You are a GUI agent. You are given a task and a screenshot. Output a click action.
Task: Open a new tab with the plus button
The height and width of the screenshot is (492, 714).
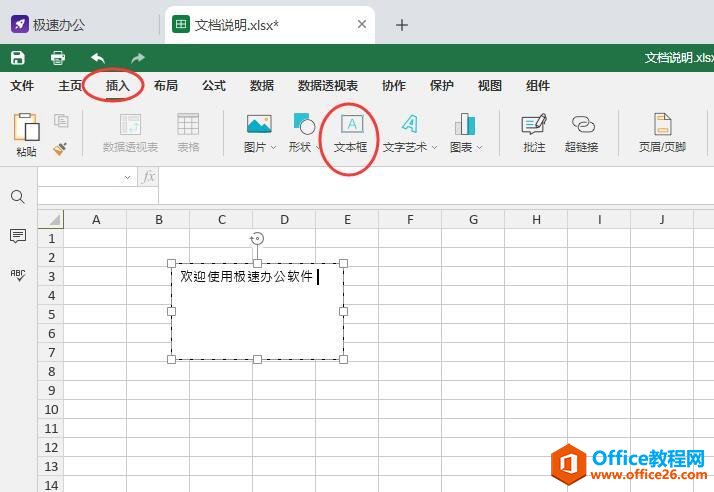(402, 25)
